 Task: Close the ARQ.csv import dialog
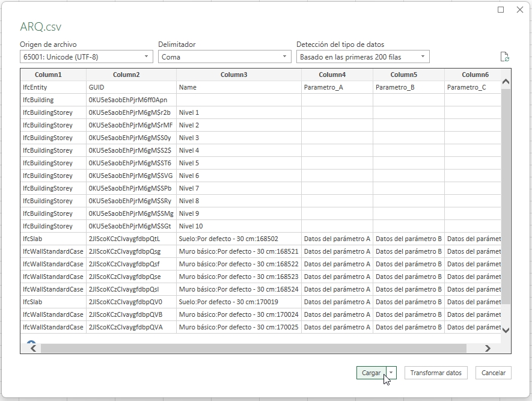[x=519, y=10]
